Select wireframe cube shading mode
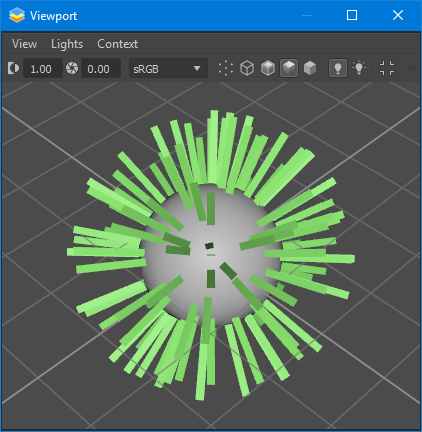The image size is (422, 432). coord(247,68)
